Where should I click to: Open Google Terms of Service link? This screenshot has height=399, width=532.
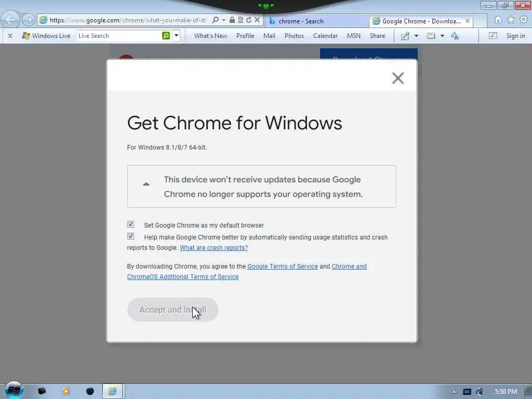pos(283,267)
